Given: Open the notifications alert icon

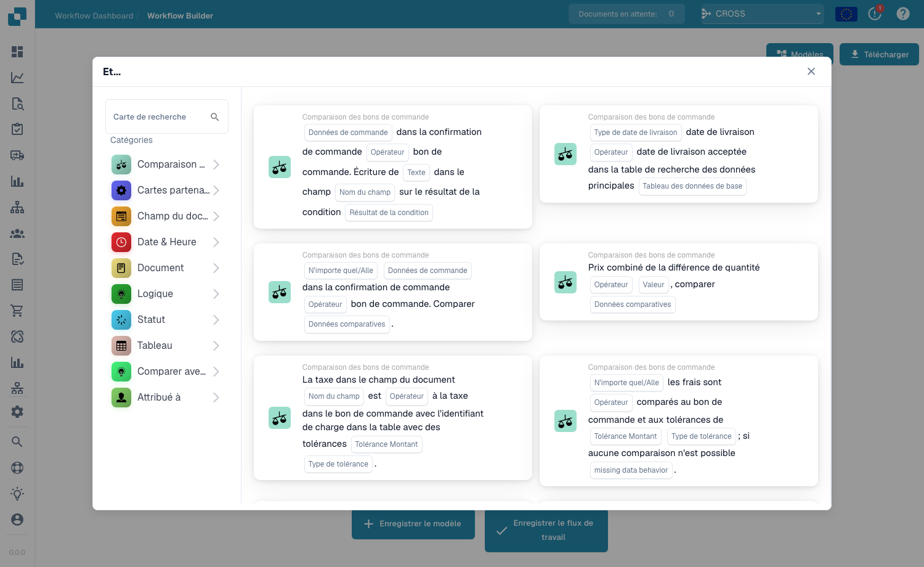Looking at the screenshot, I should 875,14.
